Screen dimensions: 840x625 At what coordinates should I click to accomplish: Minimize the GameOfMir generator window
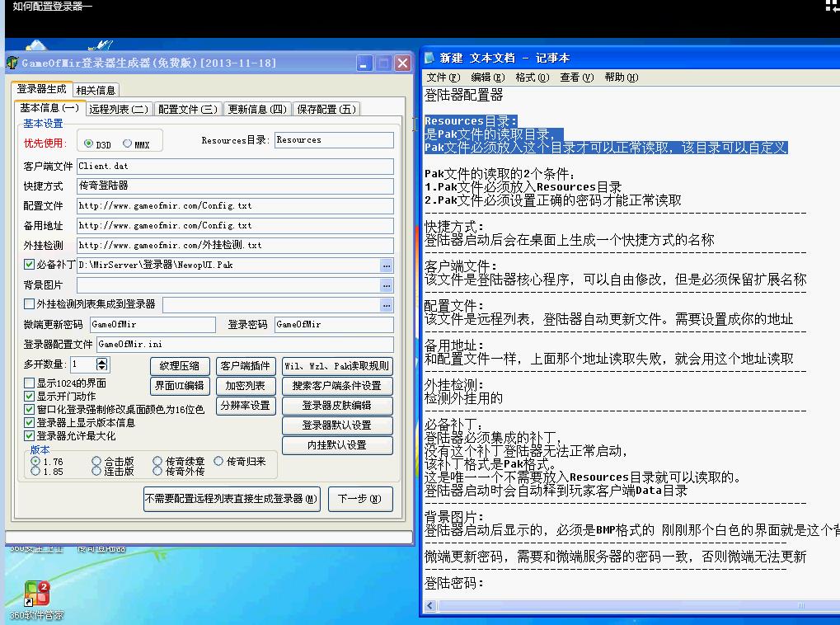click(x=364, y=63)
